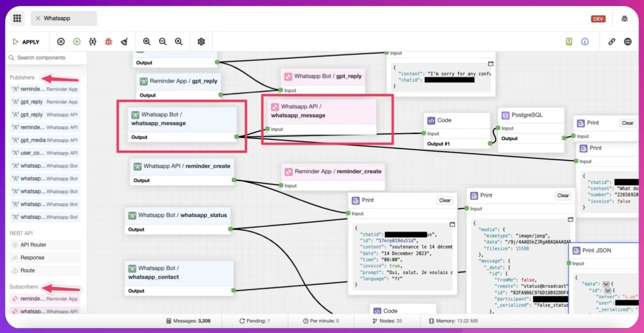644x333 pixels.
Task: Select the user_co... Whatsapp API component
Action: tap(45, 153)
